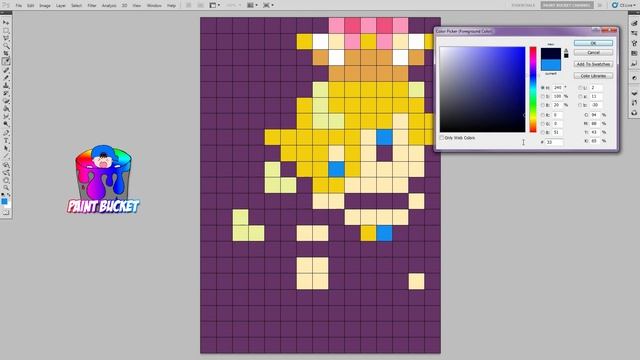
Task: Click Cancel in the Color Picker
Action: click(593, 53)
